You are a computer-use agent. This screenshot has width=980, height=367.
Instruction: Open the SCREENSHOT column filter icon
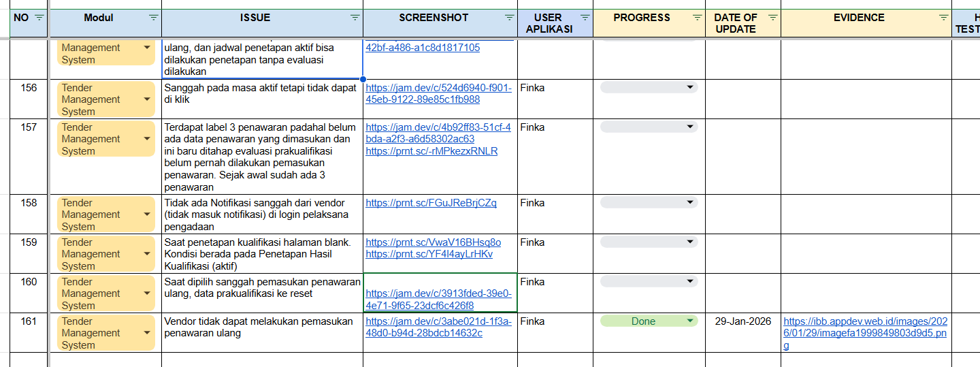pos(510,18)
